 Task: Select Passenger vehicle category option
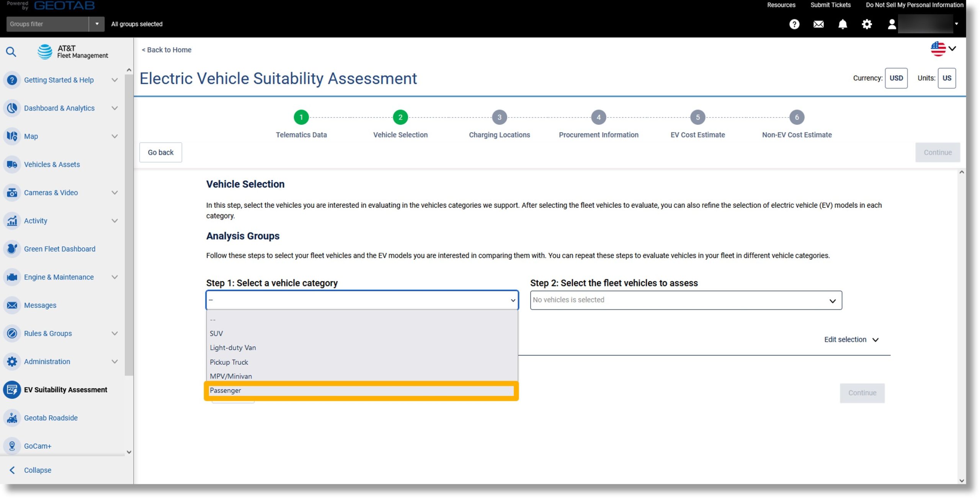pos(360,389)
